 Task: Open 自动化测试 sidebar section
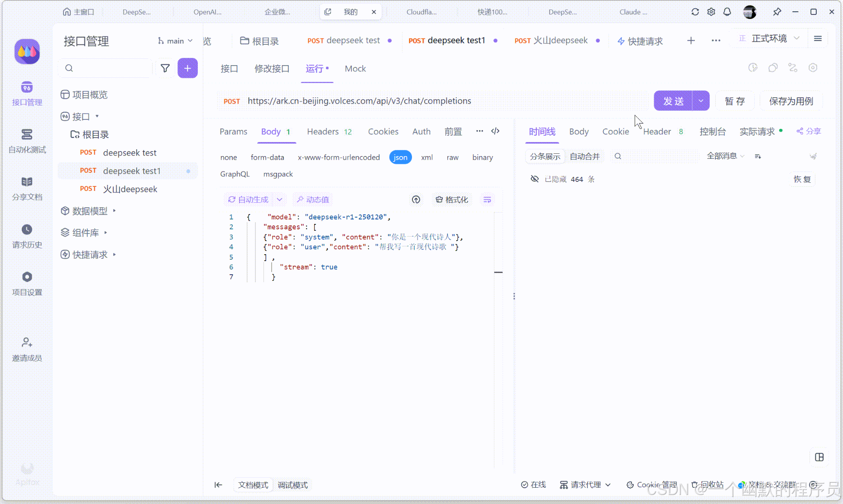pos(27,141)
